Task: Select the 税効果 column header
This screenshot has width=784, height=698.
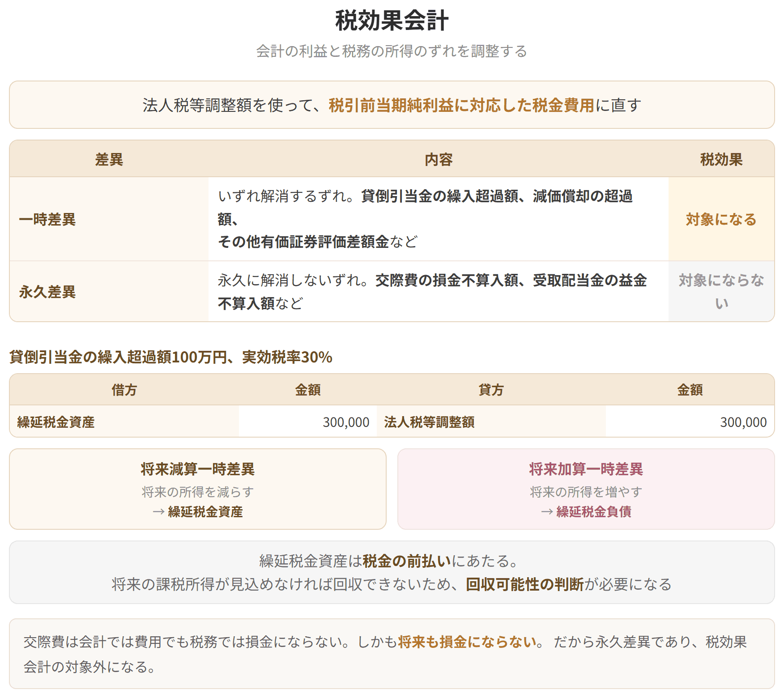Action: click(721, 159)
